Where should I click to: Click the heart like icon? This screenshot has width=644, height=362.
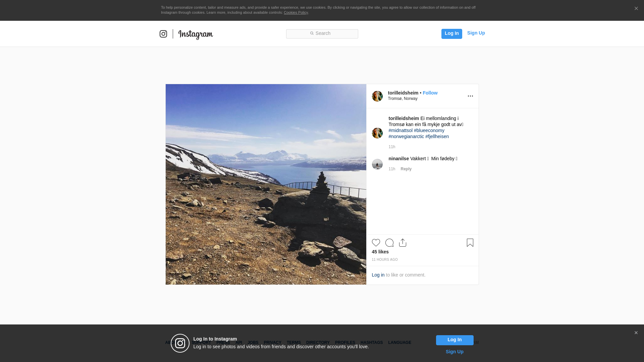[x=376, y=243]
